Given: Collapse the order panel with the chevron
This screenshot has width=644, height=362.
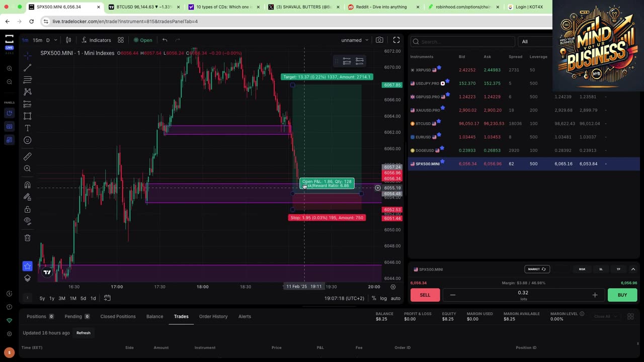Looking at the screenshot, I should pos(633,269).
